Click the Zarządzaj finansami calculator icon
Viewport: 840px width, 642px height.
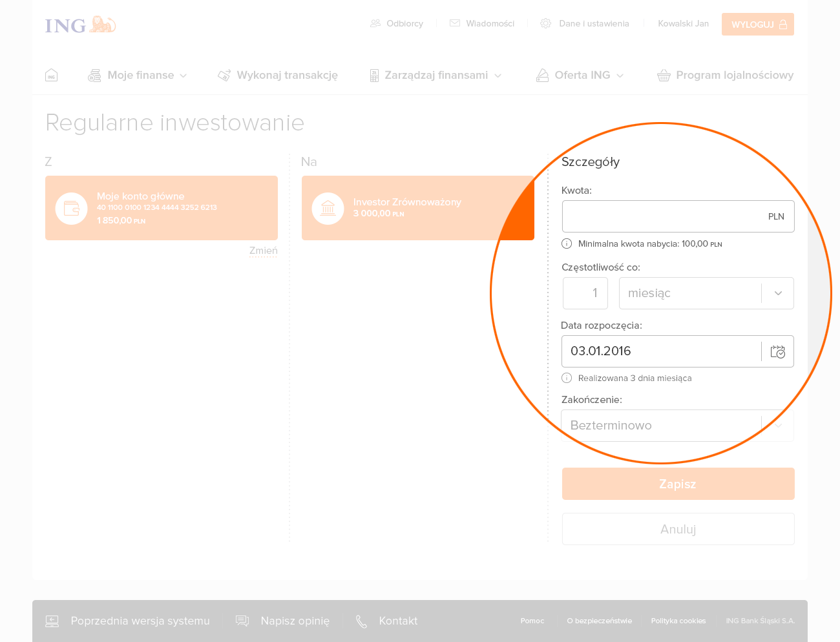click(x=374, y=76)
